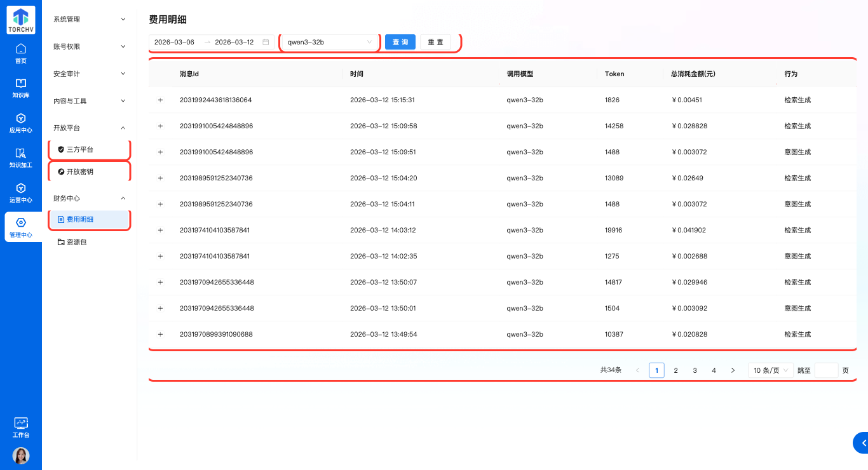
Task: Select 资源包 menu item
Action: (76, 242)
